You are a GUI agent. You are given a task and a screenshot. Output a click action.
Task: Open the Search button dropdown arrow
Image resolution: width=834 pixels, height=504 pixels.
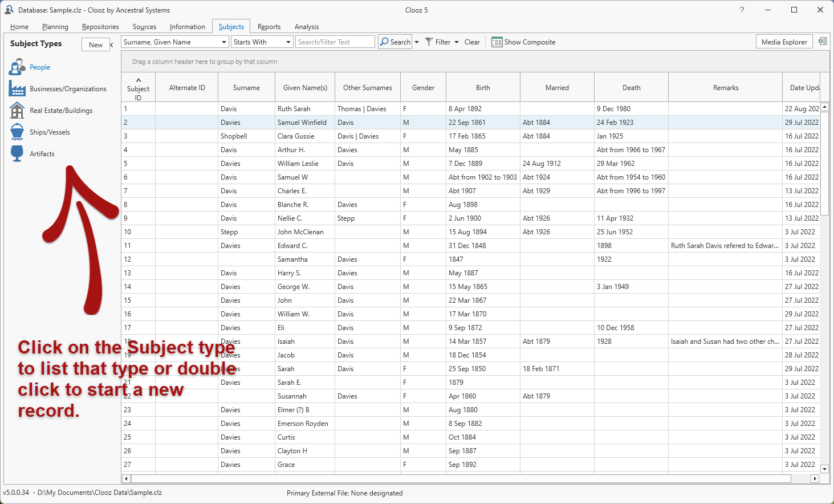click(x=417, y=42)
